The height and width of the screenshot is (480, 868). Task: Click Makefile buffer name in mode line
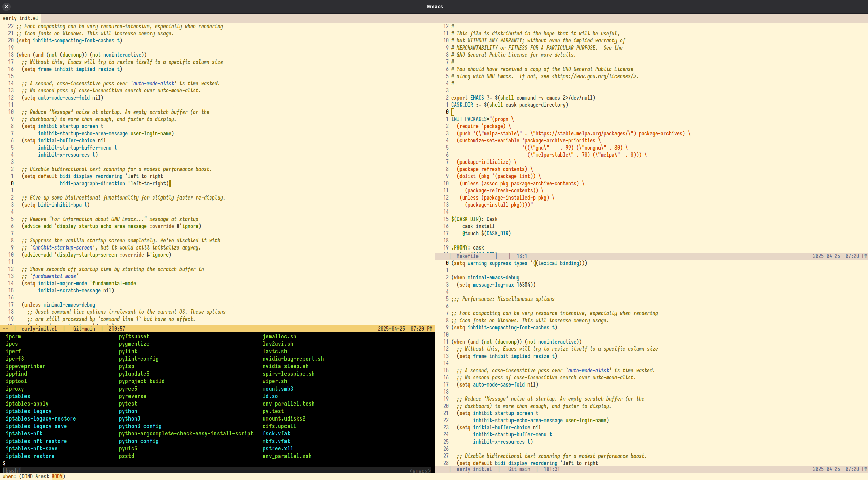pyautogui.click(x=467, y=256)
